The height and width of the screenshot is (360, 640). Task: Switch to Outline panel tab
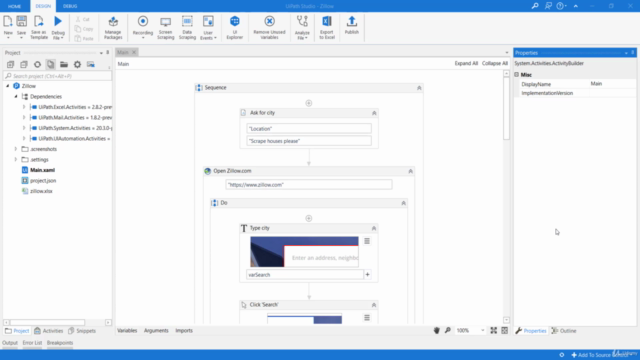tap(564, 331)
